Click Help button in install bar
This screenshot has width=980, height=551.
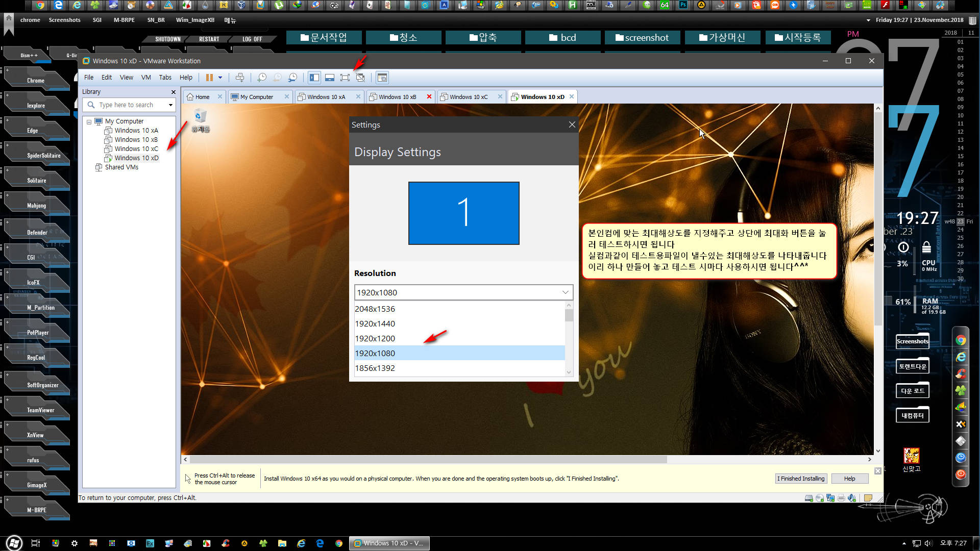(x=850, y=479)
